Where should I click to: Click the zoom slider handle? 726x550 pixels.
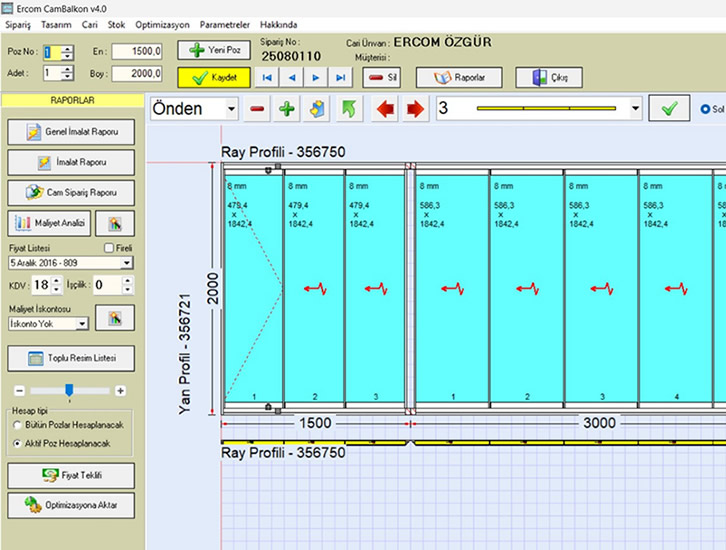(x=68, y=390)
